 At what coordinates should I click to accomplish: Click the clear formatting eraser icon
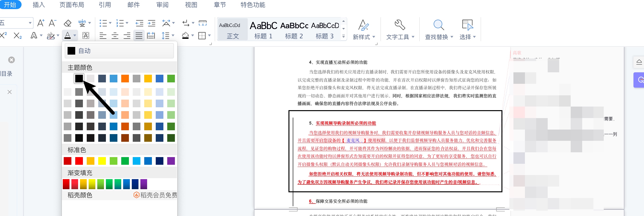point(68,23)
